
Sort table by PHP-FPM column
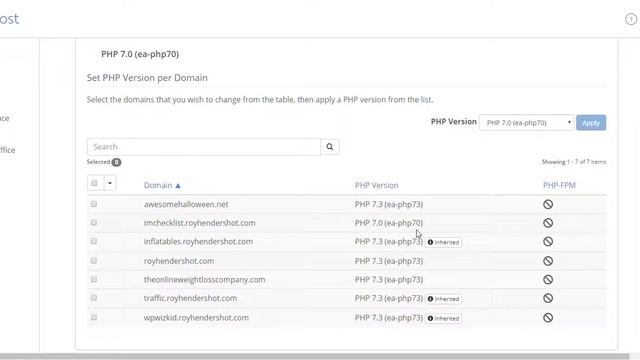tap(559, 185)
